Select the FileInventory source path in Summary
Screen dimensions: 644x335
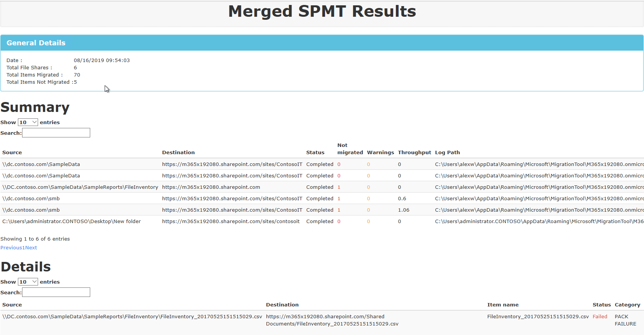click(80, 187)
